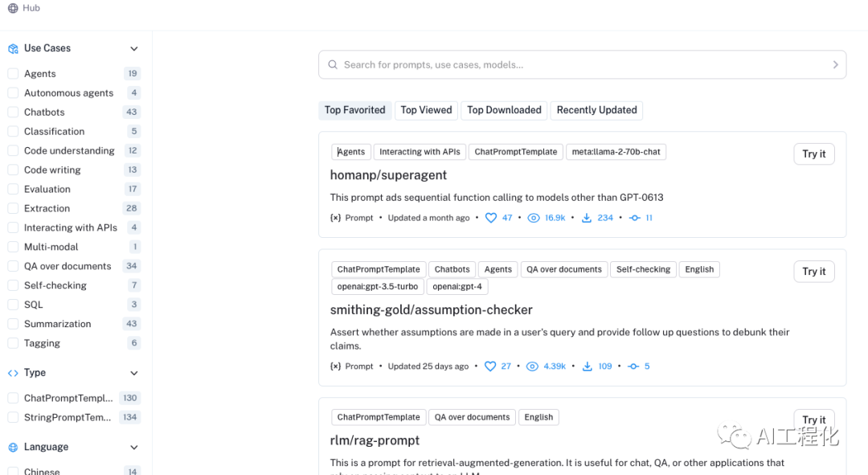Switch to the Top Viewed tab
The image size is (868, 475).
tap(426, 110)
